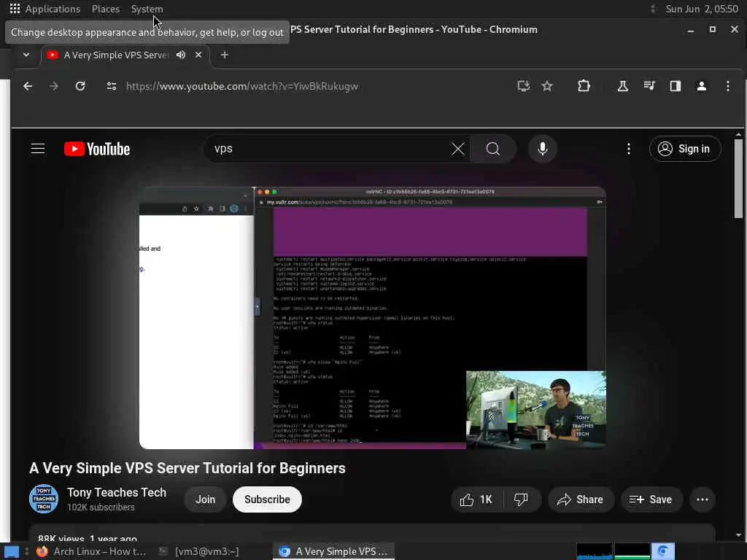
Task: Subscribe to Tony Teaches Tech
Action: [x=267, y=499]
